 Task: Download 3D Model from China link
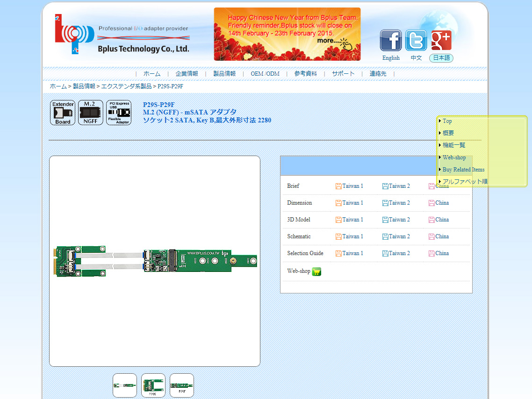tap(442, 220)
